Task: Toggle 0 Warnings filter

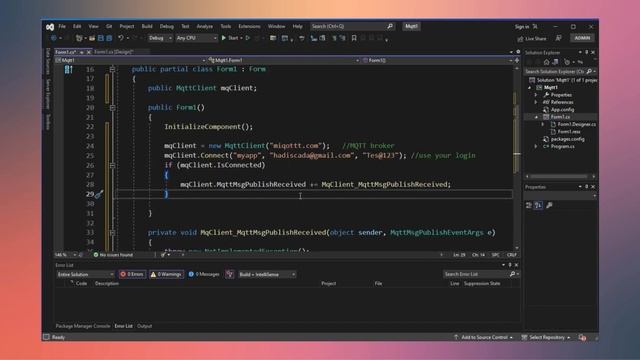Action: pos(166,274)
